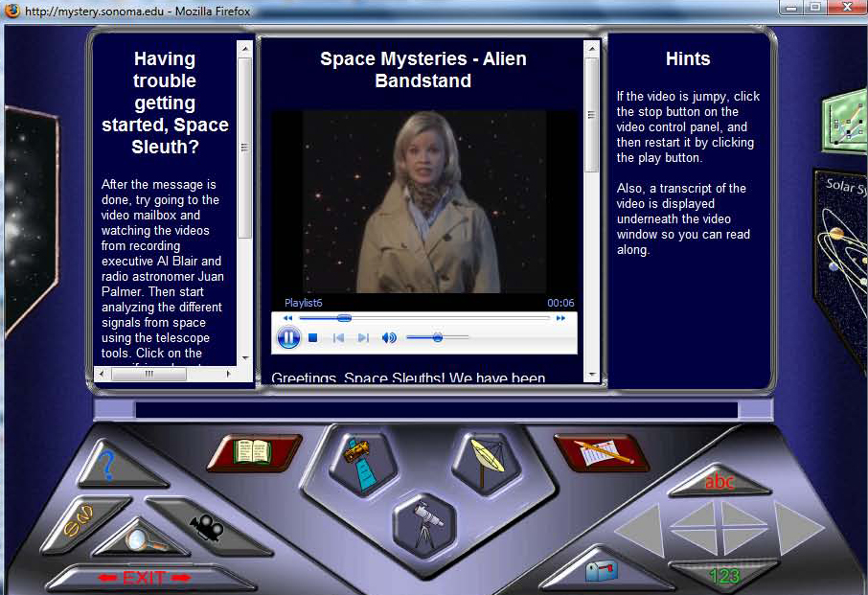Open the book icon on the console
The width and height of the screenshot is (868, 595).
tap(254, 451)
